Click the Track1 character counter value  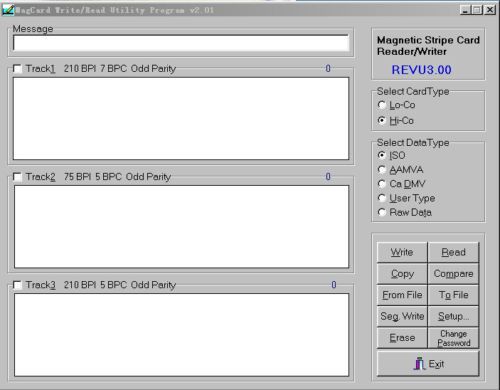pyautogui.click(x=328, y=68)
